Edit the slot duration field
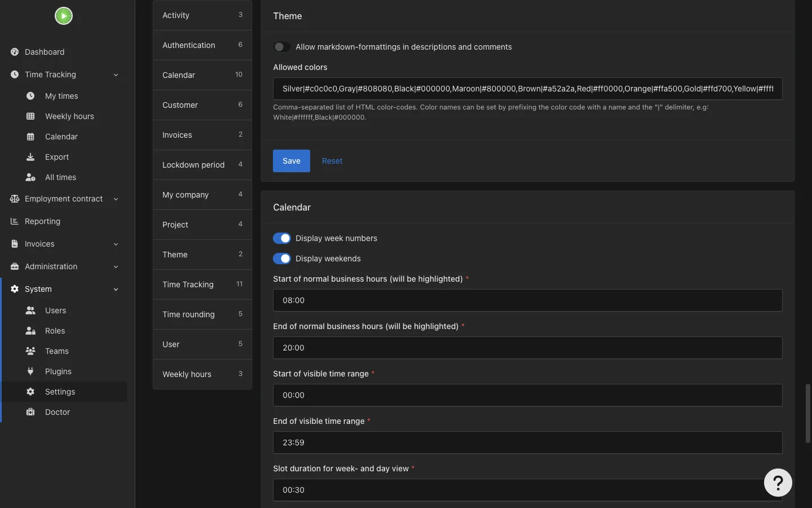812x508 pixels. (528, 490)
